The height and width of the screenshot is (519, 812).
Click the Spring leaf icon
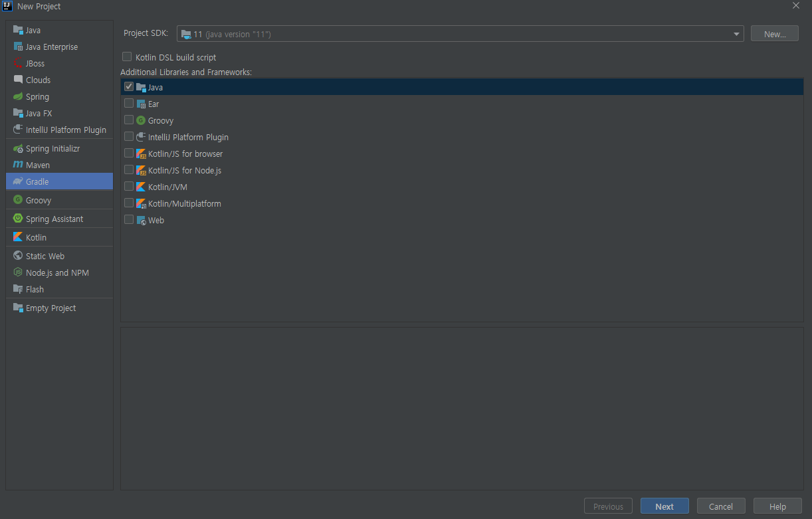pyautogui.click(x=18, y=96)
